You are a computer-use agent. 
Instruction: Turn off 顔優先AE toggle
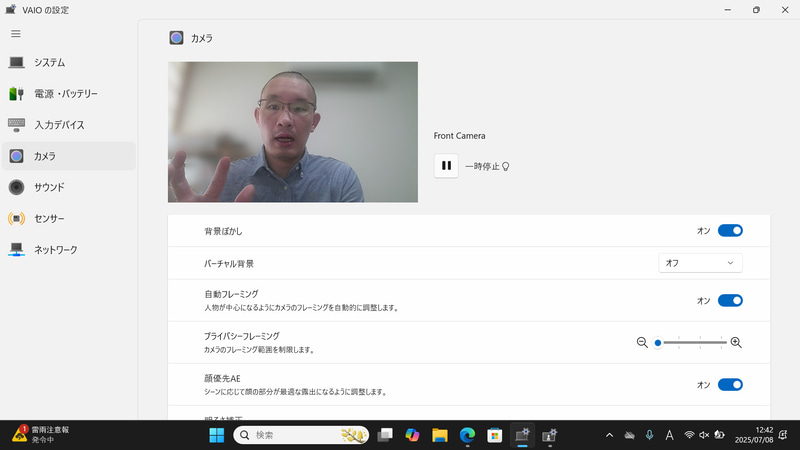(730, 385)
